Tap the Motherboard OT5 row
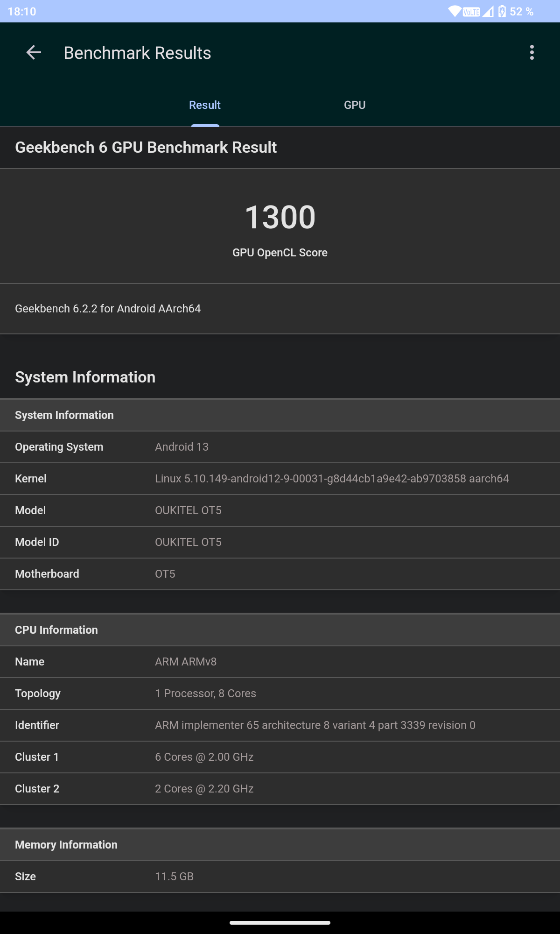Viewport: 560px width, 934px height. pos(280,574)
